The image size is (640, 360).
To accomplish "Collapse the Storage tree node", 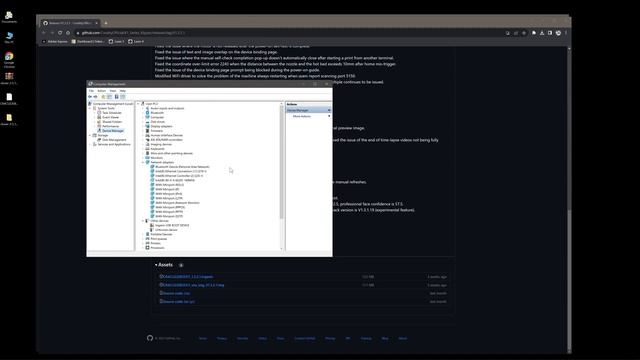I will (x=90, y=135).
